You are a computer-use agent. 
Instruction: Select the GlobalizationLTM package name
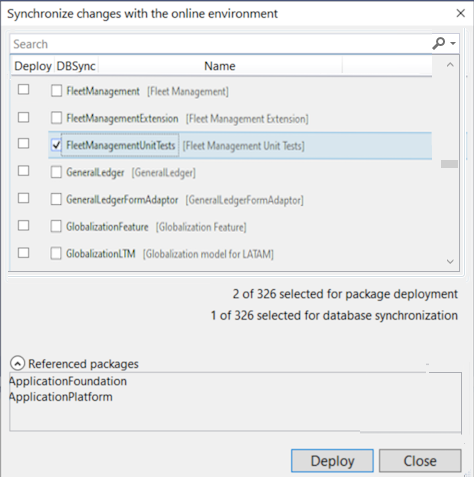tap(101, 254)
